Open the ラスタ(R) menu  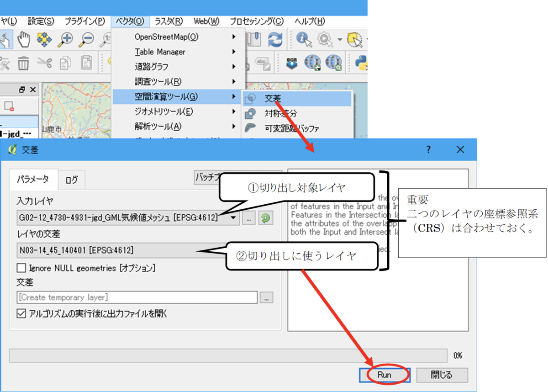169,21
